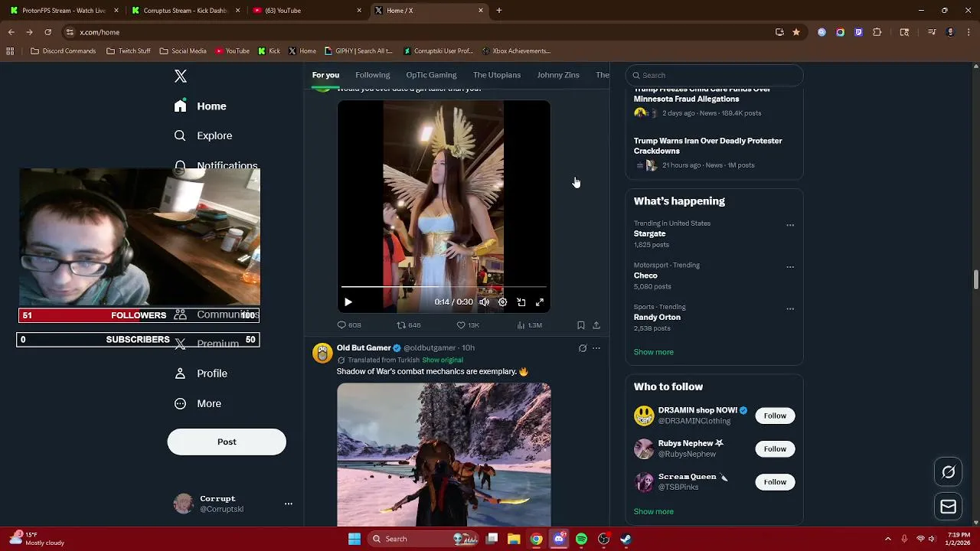Open Chrome media controls icon
Image resolution: width=980 pixels, height=551 pixels.
click(x=932, y=32)
